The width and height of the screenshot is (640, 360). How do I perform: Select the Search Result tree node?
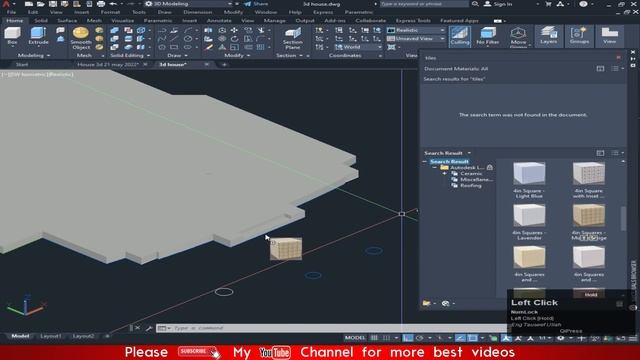(x=449, y=162)
